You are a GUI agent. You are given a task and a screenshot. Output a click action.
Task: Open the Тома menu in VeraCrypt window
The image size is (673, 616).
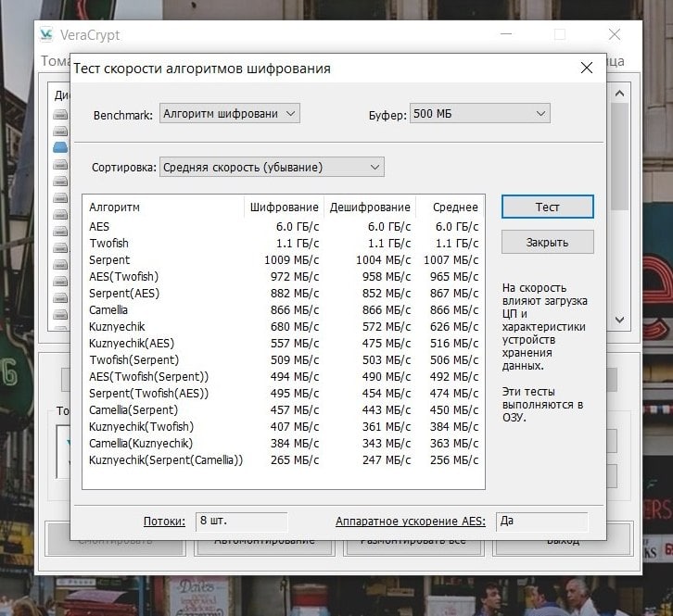pyautogui.click(x=55, y=61)
